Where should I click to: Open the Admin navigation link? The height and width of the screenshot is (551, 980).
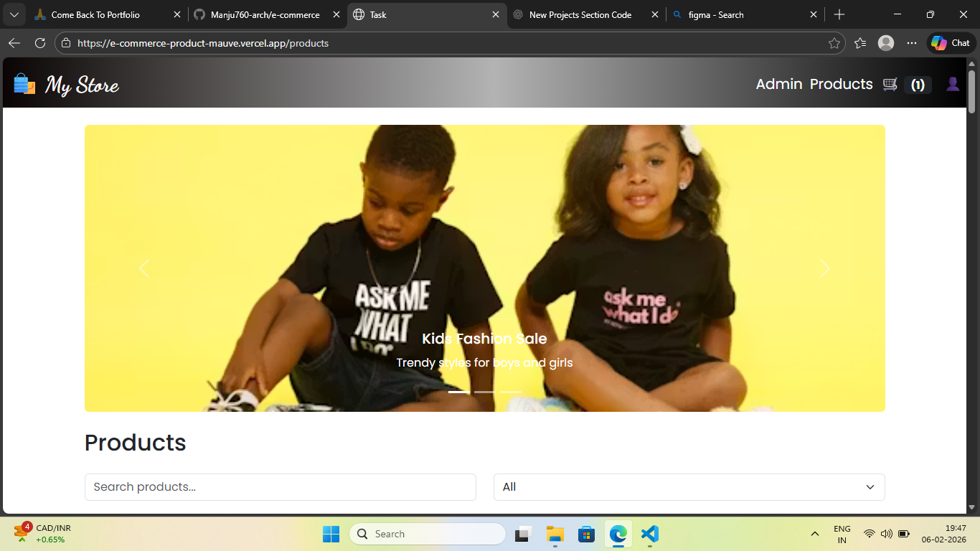coord(778,84)
